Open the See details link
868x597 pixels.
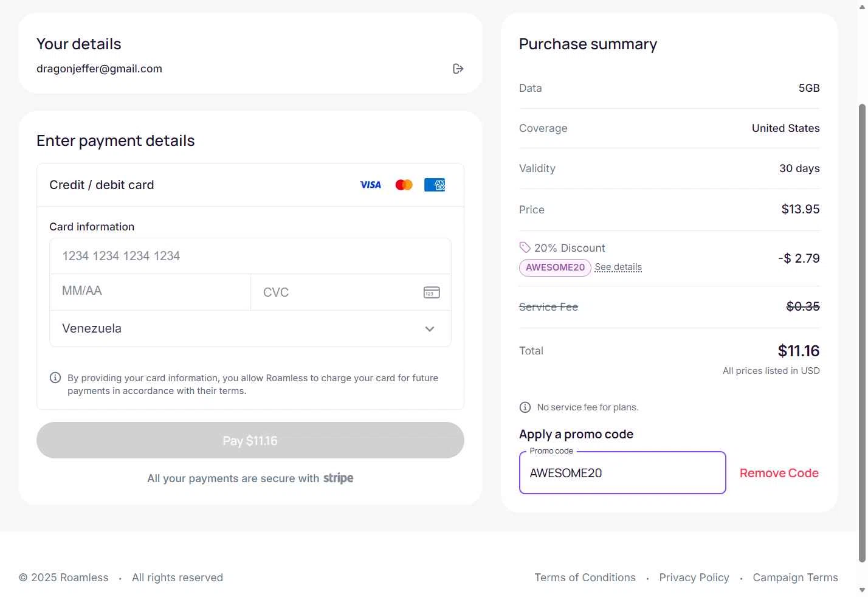coord(618,267)
